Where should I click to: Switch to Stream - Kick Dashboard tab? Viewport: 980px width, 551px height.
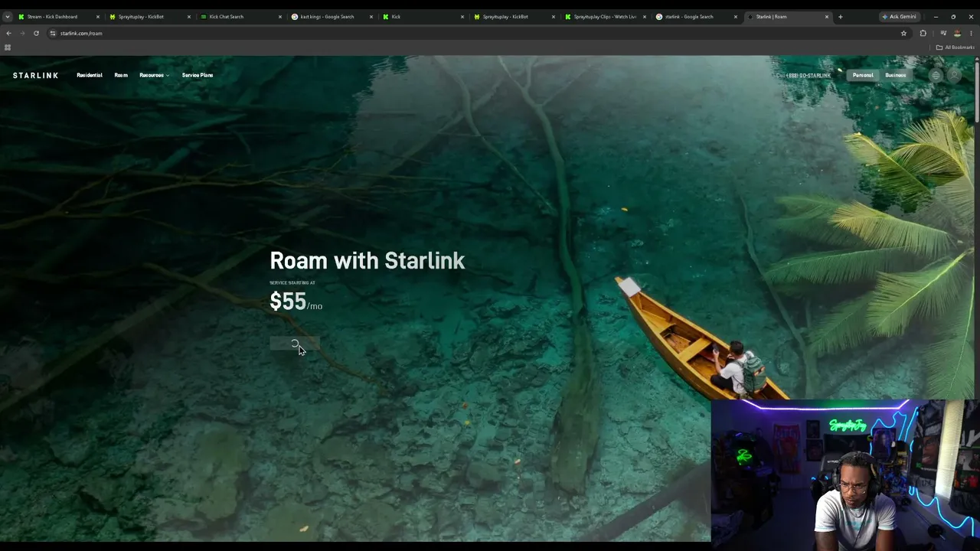[x=57, y=17]
